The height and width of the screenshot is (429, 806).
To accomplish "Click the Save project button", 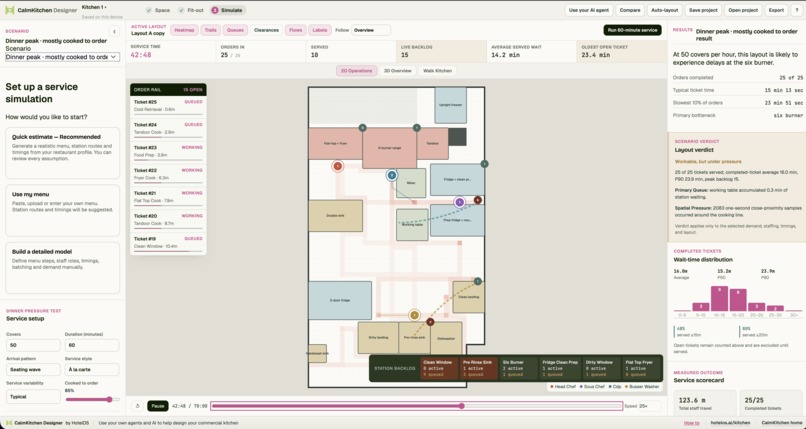I will point(703,10).
